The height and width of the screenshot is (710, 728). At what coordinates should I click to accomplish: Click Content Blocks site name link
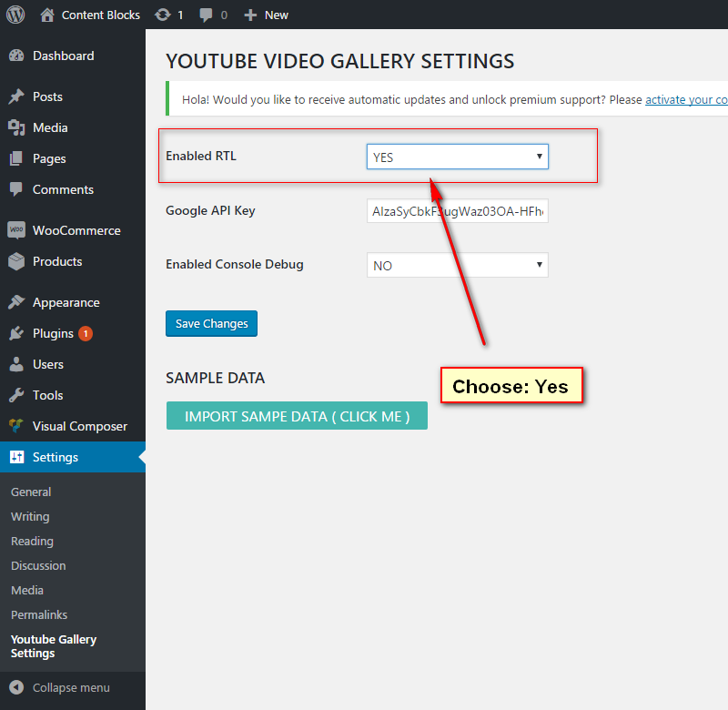tap(101, 15)
